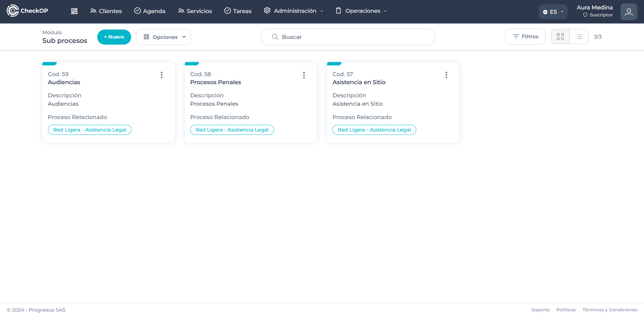Screen dimensions: 644x317
Task: Click the Progresus SAS copyright text
Action: pyautogui.click(x=36, y=310)
